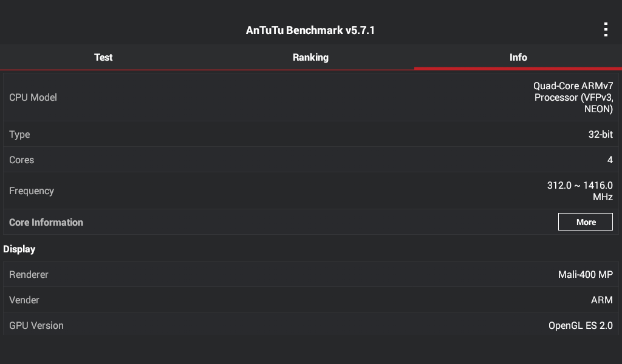This screenshot has height=364, width=622.
Task: Tap the Vender label
Action: (x=25, y=300)
